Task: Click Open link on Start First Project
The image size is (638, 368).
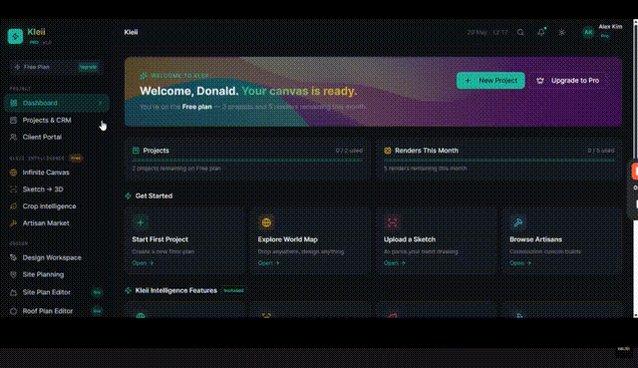Action: click(x=143, y=263)
